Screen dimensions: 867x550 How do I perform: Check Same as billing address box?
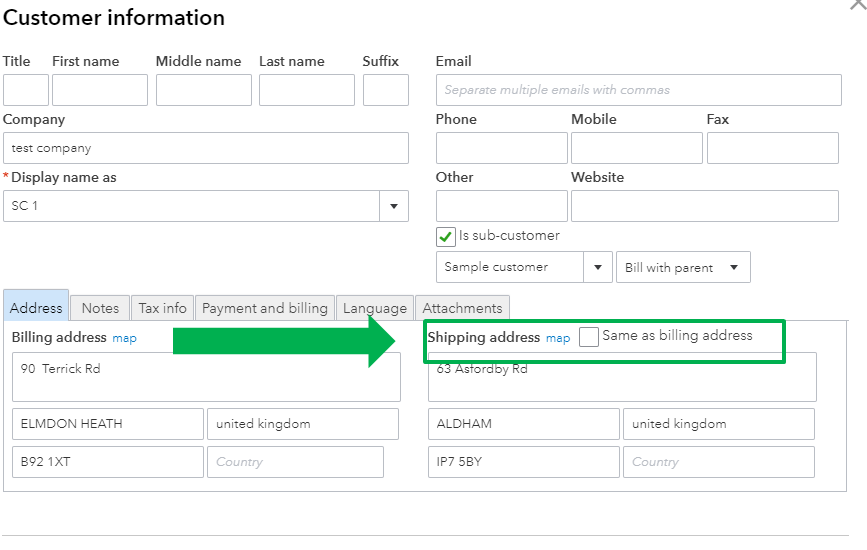(589, 337)
